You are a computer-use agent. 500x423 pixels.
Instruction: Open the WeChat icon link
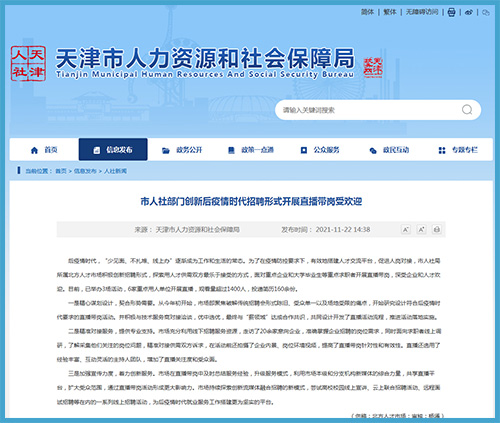[x=486, y=13]
